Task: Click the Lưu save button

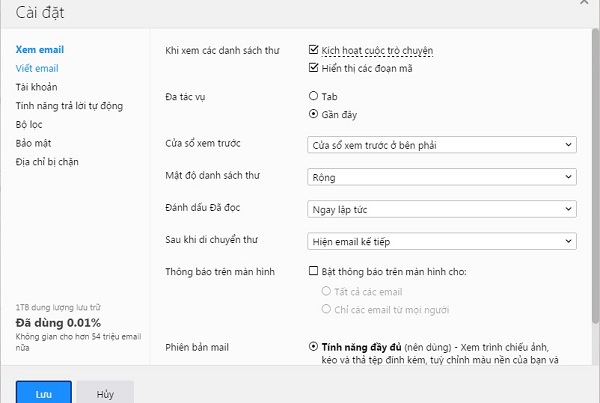Action: tap(43, 393)
